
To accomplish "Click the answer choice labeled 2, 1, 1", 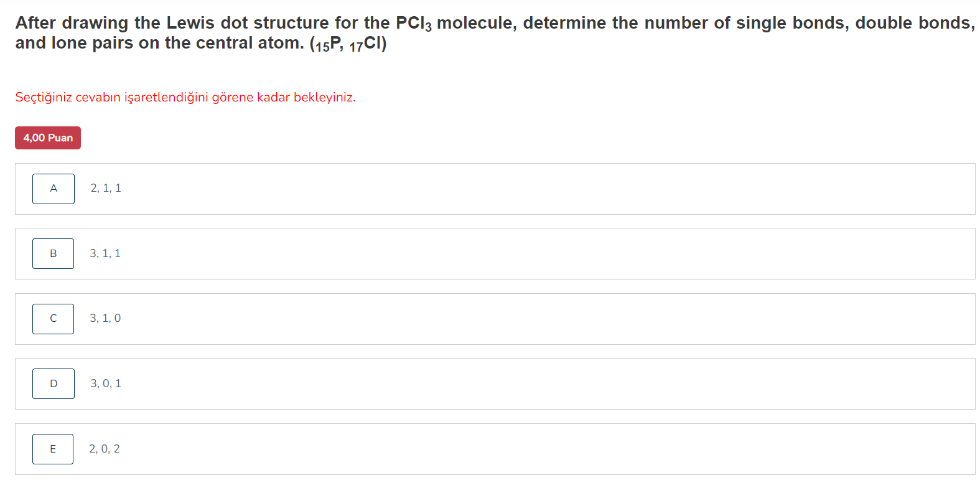I will [x=105, y=187].
